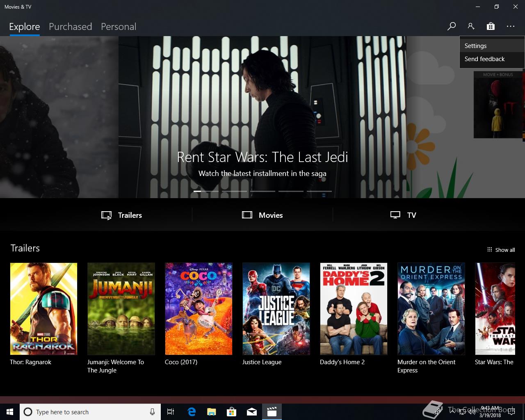Viewport: 525px width, 420px height.
Task: Open the Thor: Ragnarok poster
Action: click(43, 309)
